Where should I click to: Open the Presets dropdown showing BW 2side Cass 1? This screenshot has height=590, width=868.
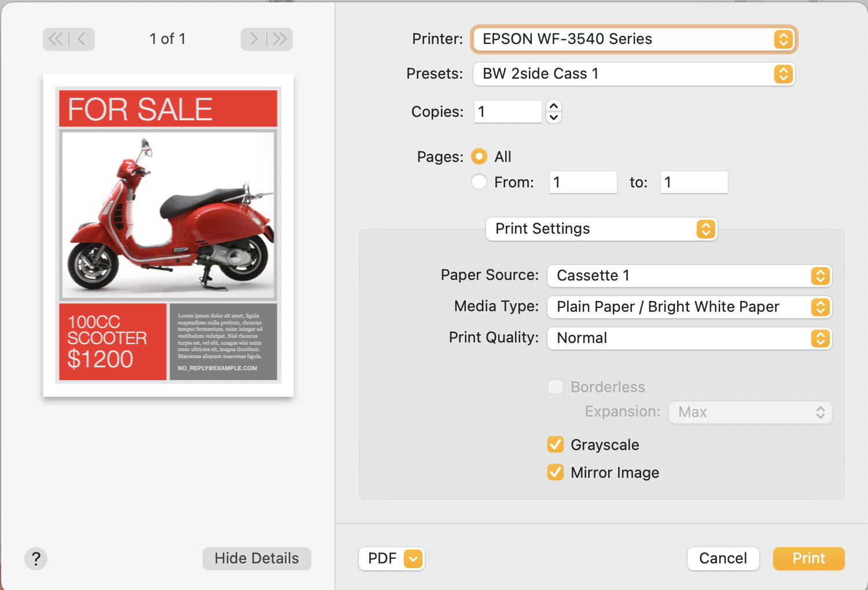[634, 74]
